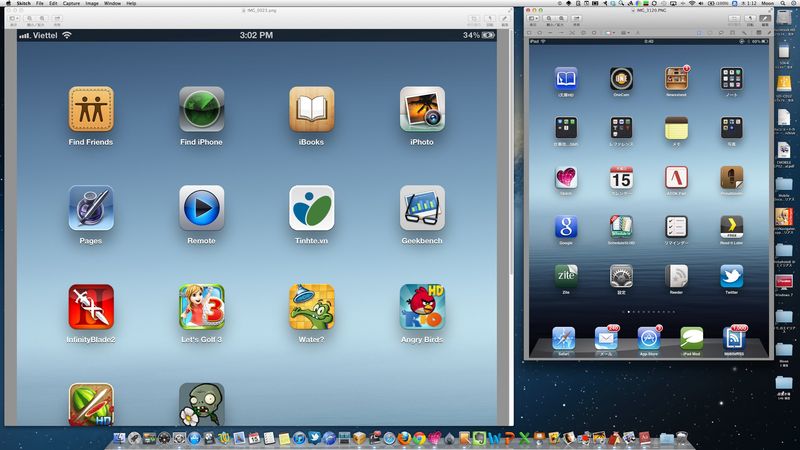Open the Image menu
The height and width of the screenshot is (450, 800).
[x=92, y=3]
